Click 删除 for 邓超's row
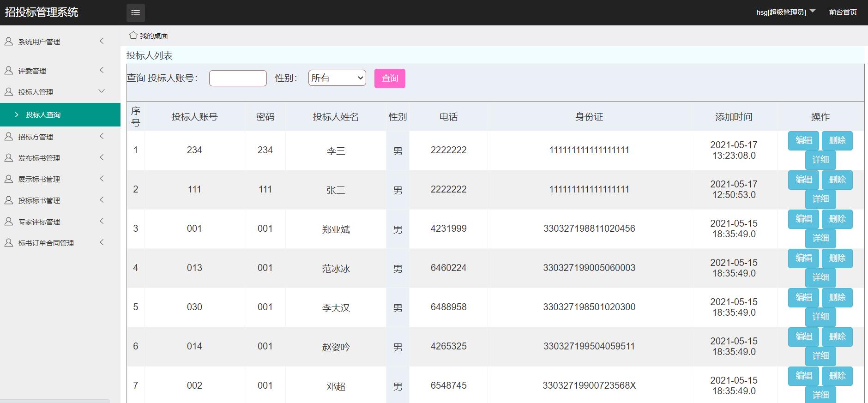The height and width of the screenshot is (403, 868). pos(837,376)
